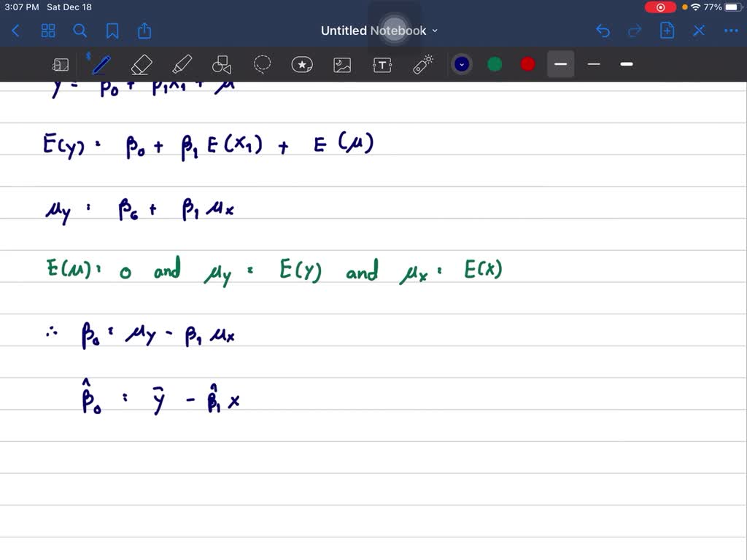Open the Shapes tool
This screenshot has width=747, height=560.
(222, 64)
